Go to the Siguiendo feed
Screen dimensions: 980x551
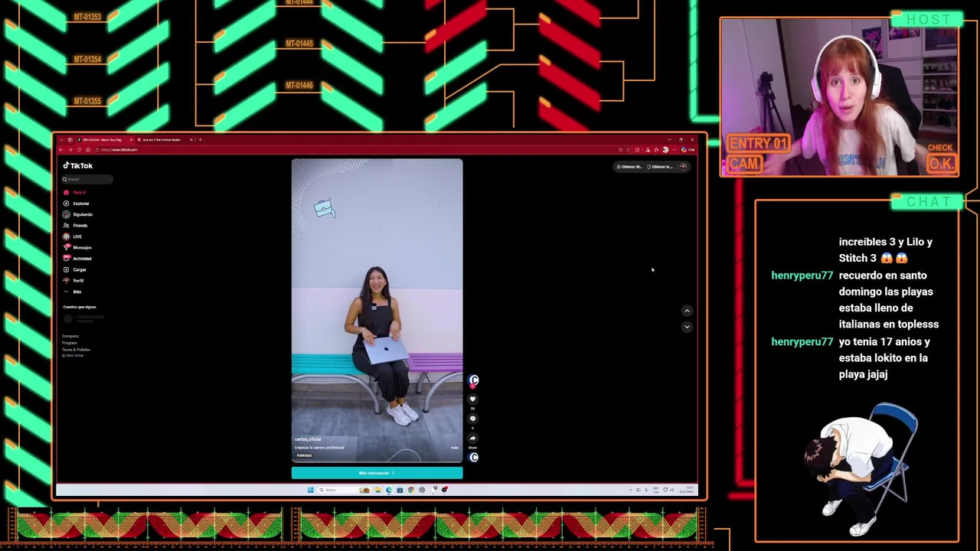(78, 214)
